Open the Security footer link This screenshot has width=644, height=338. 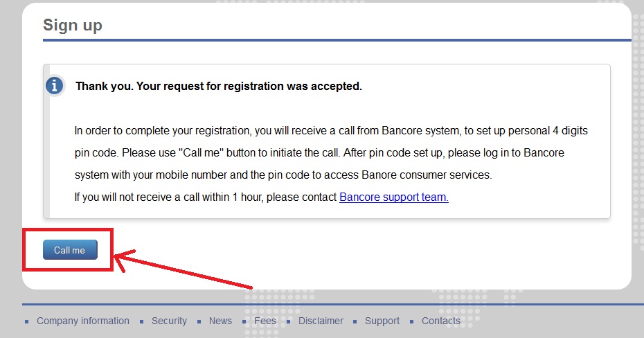pos(169,321)
